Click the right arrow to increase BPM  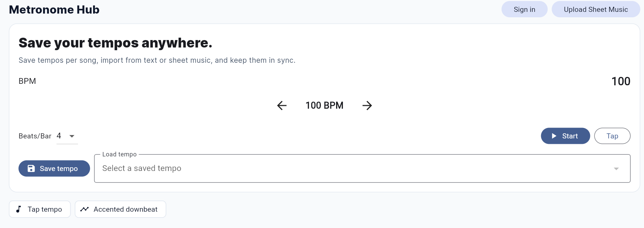pos(367,106)
